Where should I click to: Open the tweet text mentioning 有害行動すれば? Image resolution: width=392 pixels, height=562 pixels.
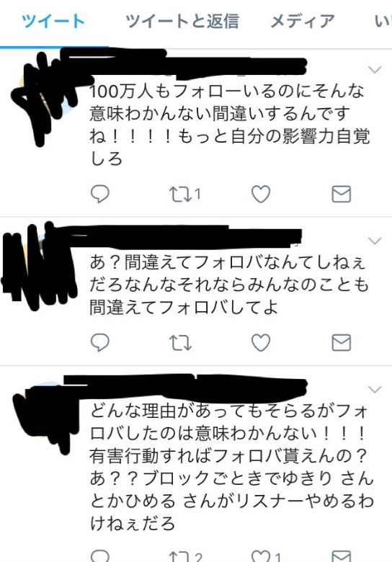(x=231, y=467)
